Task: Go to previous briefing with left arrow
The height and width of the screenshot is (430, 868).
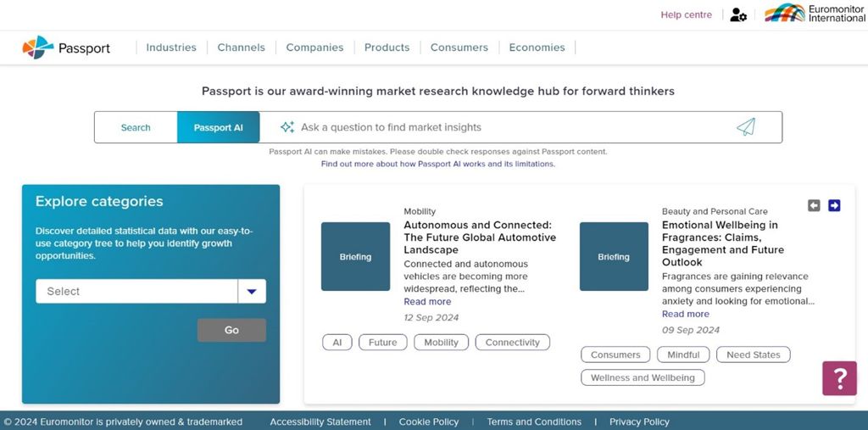Action: tap(814, 205)
